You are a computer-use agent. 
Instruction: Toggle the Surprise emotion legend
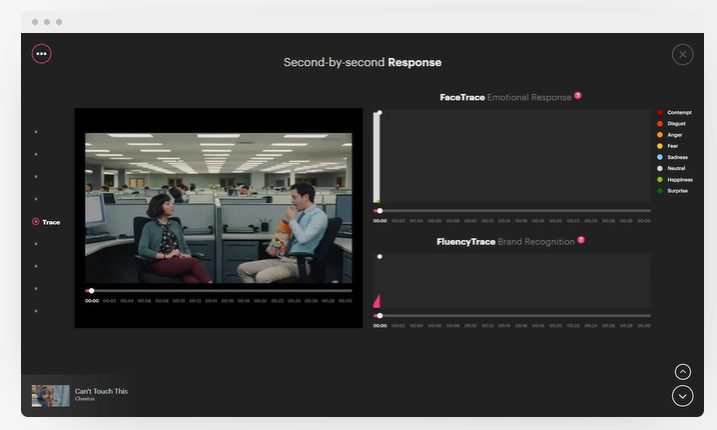(x=673, y=191)
